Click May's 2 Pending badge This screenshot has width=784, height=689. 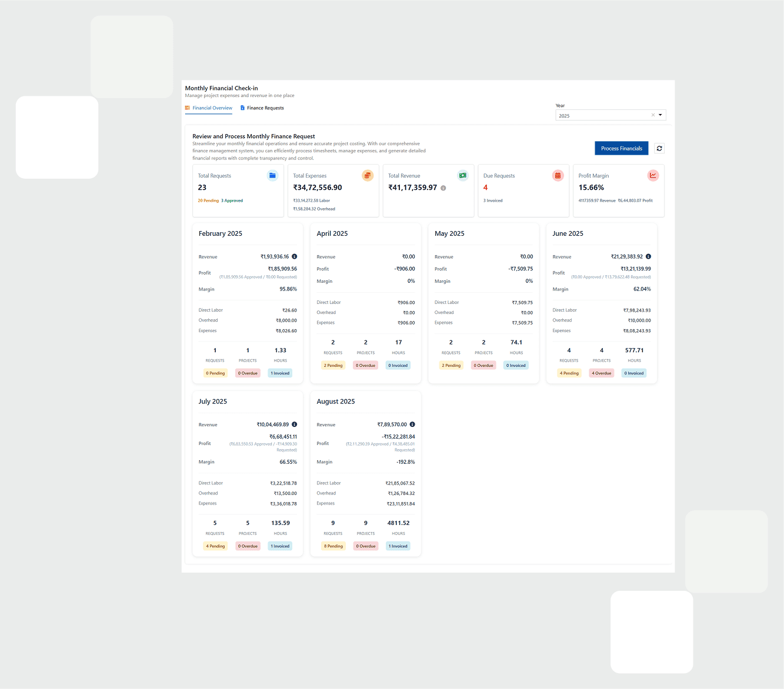pos(451,366)
